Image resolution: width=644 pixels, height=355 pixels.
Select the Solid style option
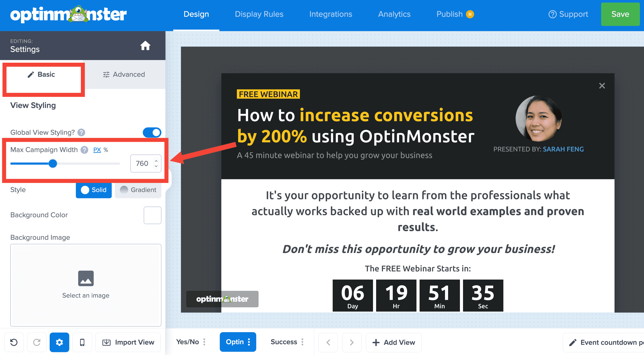[93, 190]
